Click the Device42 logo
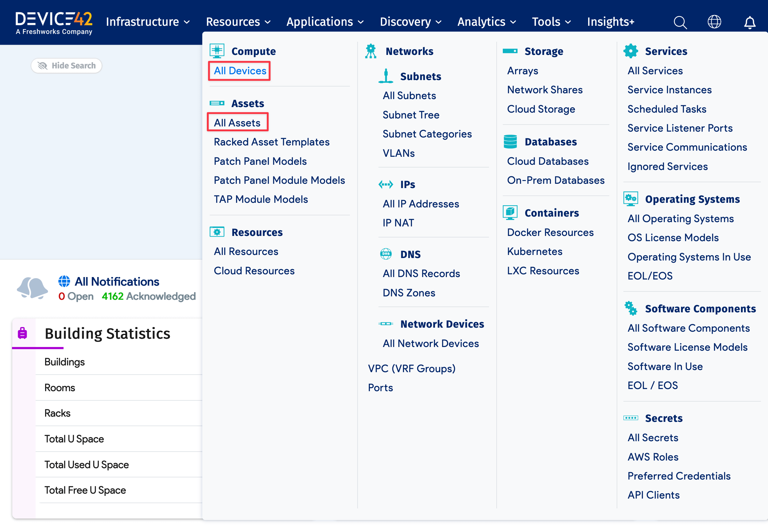768x532 pixels. pyautogui.click(x=54, y=22)
